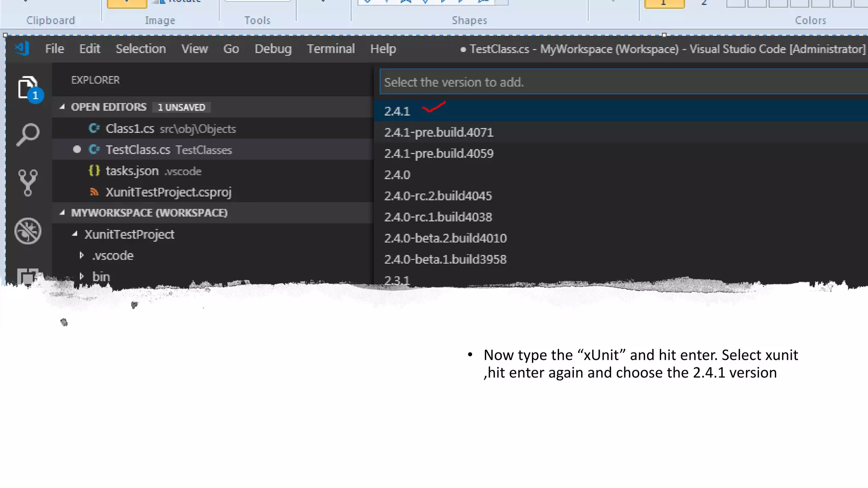Click the JSON braces icon for tasks.json
868x488 pixels.
coord(94,171)
